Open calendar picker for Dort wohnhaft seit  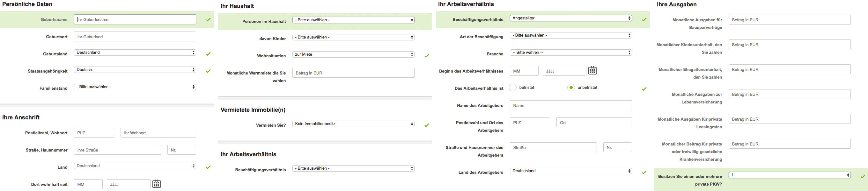pyautogui.click(x=156, y=184)
